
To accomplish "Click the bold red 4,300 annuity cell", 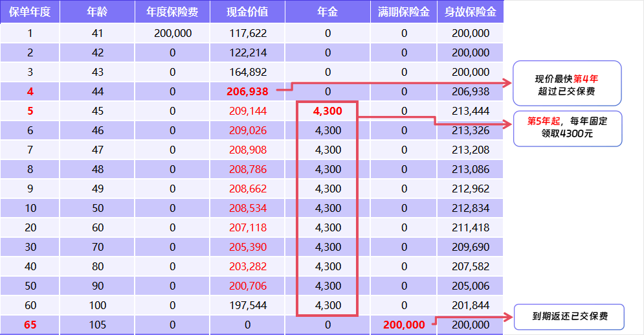I will pos(328,111).
